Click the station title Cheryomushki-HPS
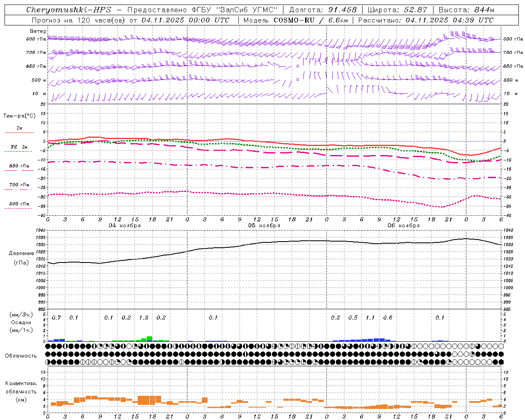Viewport: 525px width, 420px height. coord(68,10)
